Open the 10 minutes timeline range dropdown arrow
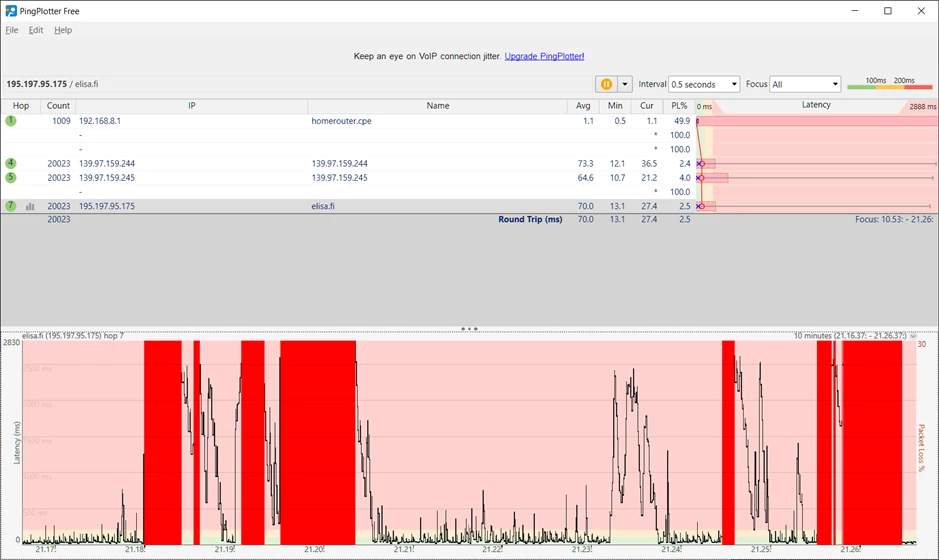Viewport: 939px width, 560px height. [913, 336]
